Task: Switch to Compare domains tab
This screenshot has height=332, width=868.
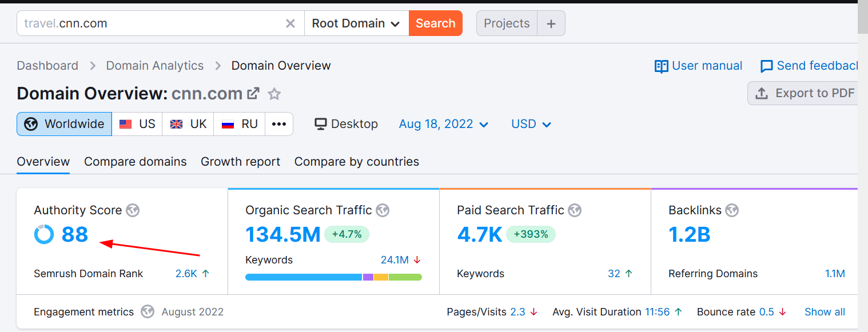Action: [136, 162]
